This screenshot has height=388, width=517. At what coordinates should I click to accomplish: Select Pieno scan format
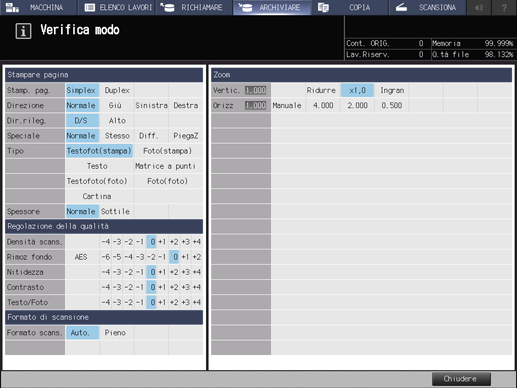117,333
